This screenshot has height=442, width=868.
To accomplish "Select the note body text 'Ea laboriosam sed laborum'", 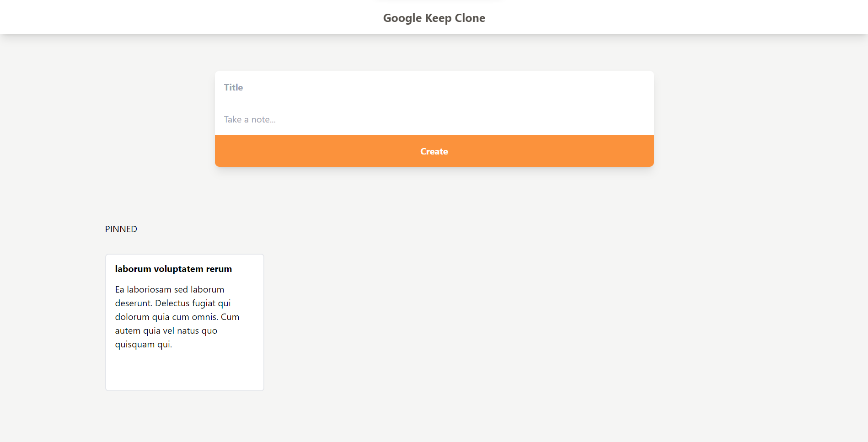I will pyautogui.click(x=170, y=289).
